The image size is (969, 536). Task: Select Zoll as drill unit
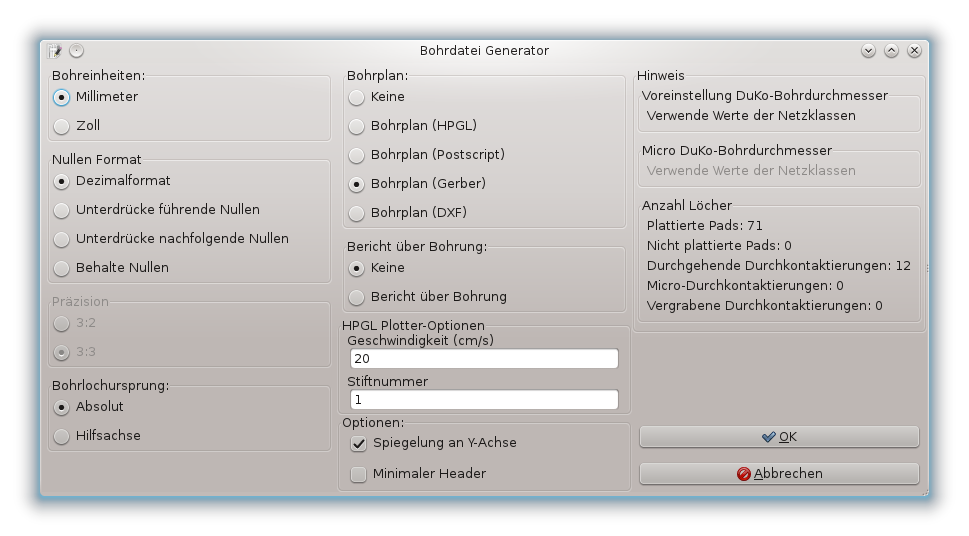tap(77, 126)
